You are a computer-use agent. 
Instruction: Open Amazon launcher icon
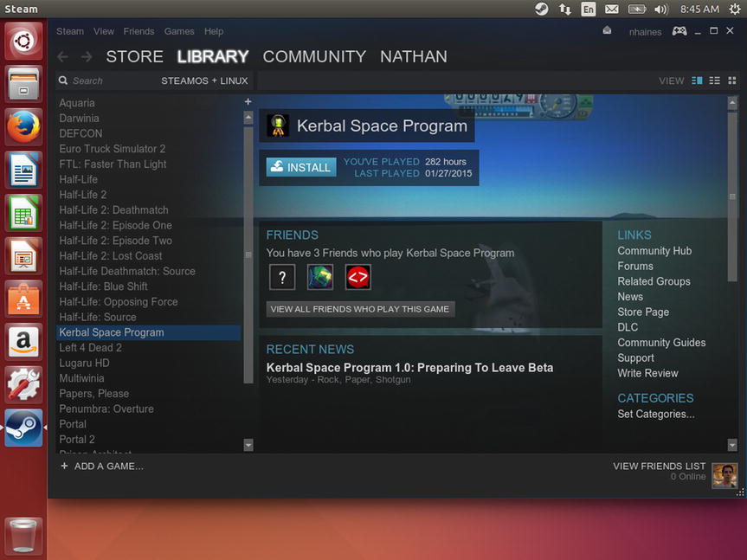point(23,341)
